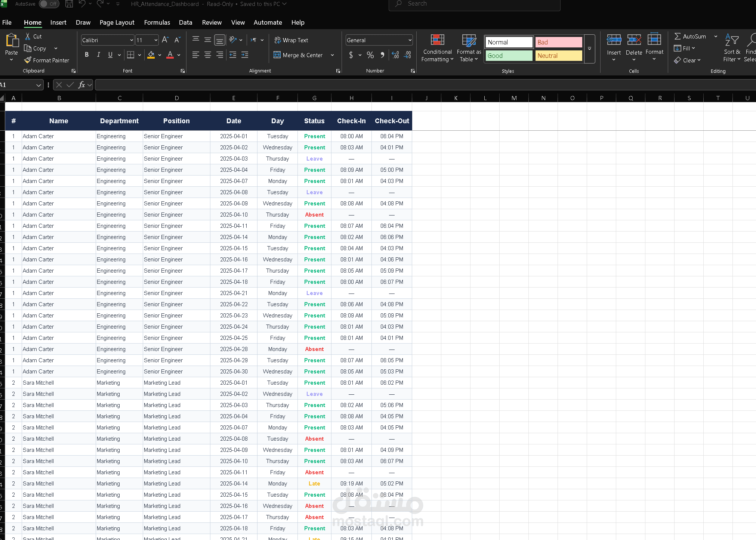Increase the indent
756x540 pixels.
245,55
